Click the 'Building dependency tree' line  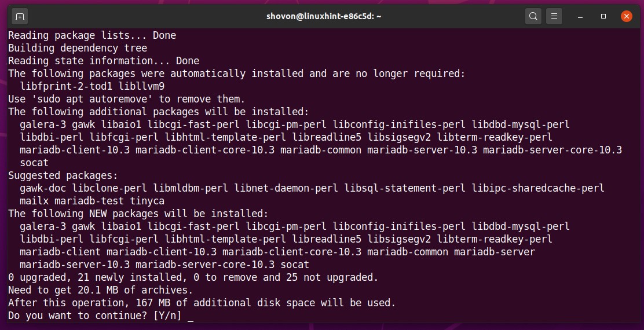point(77,48)
